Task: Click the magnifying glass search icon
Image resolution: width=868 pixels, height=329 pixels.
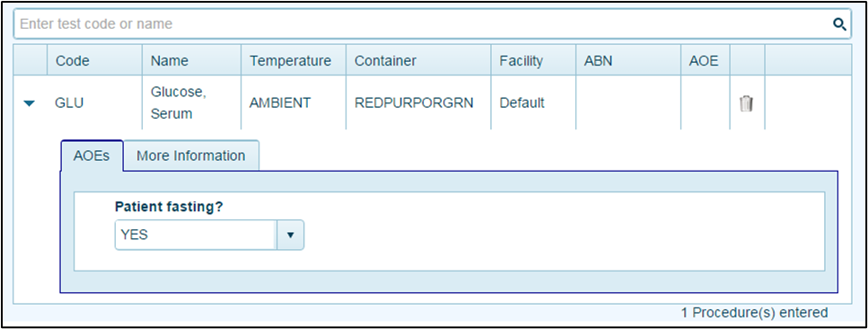Action: 840,24
